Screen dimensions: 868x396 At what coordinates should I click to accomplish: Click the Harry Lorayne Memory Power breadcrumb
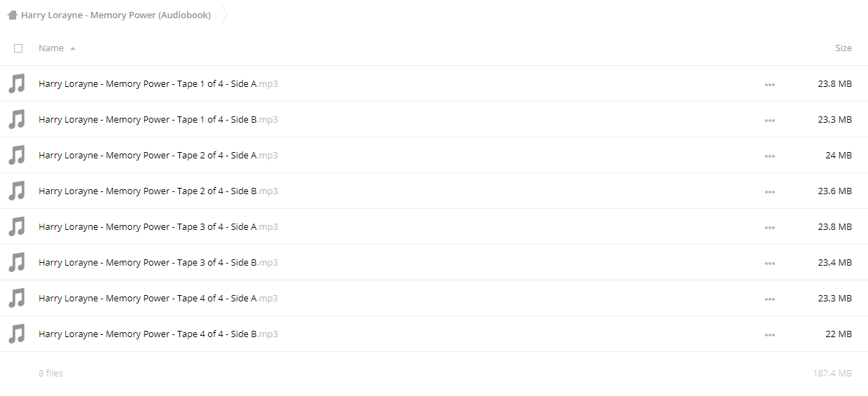tap(116, 15)
